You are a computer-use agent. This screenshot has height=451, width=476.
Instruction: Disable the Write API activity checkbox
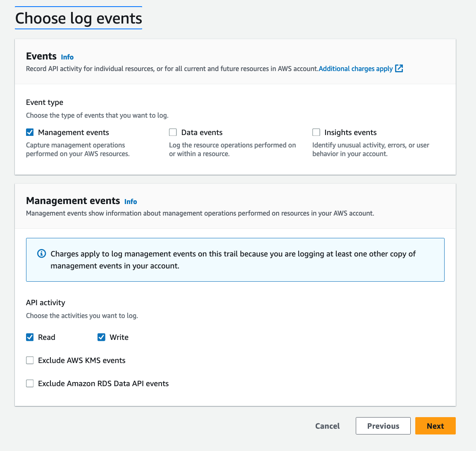[x=101, y=337]
